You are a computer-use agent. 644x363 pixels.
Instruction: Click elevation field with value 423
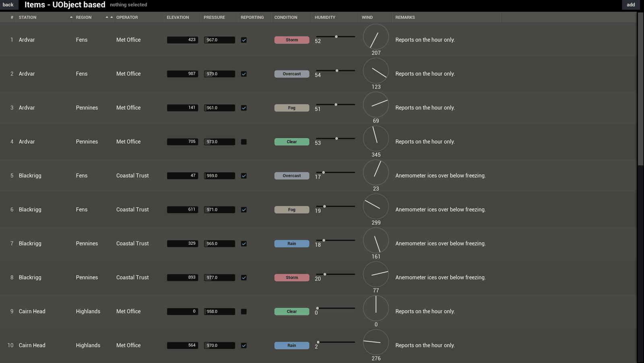tap(182, 40)
